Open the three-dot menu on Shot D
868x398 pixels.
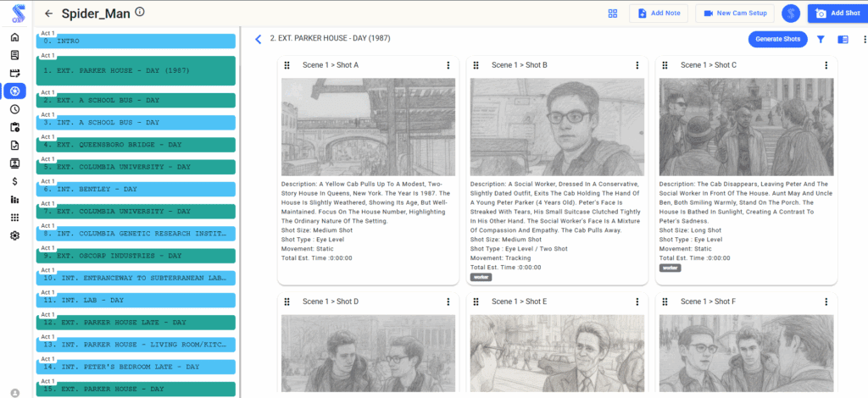pos(448,301)
